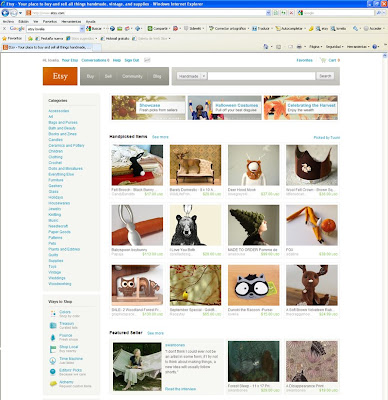Click the Autocompletar button on Google toolbar
Screen dimensions: 388x400
[x=290, y=29]
